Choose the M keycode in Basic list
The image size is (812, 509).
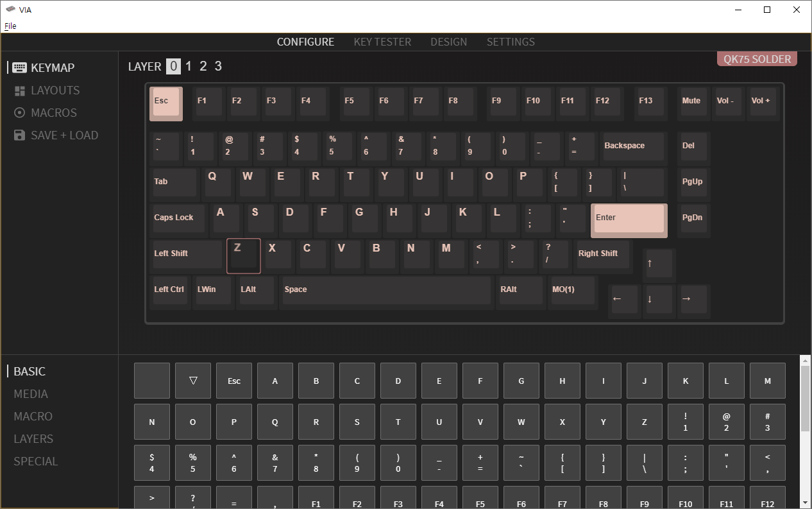tap(768, 381)
